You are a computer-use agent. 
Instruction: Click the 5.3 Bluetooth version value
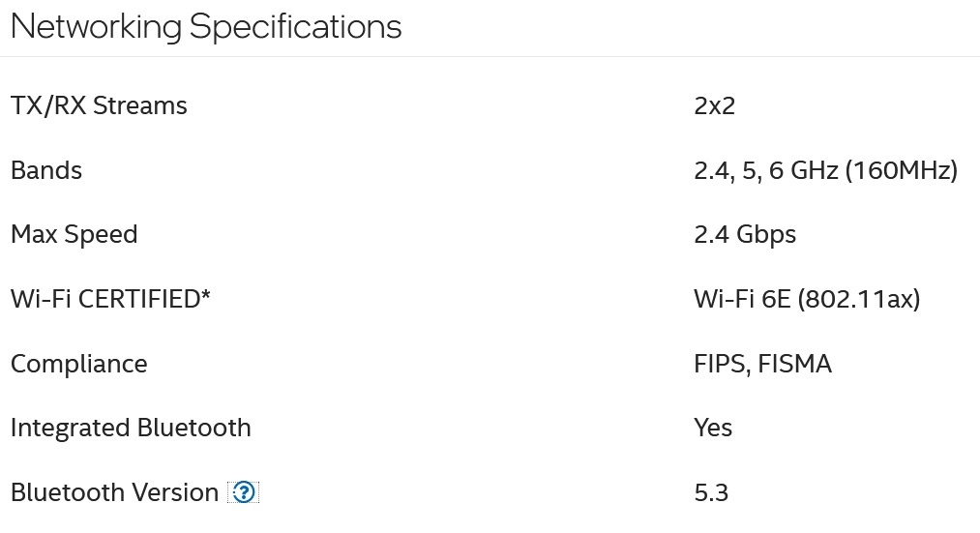[x=711, y=492]
